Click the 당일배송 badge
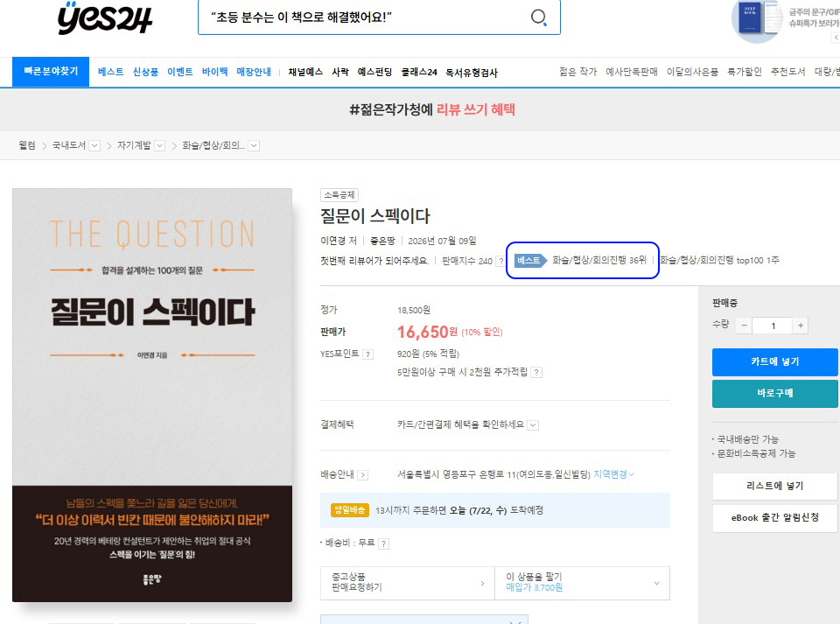The width and height of the screenshot is (840, 624). 350,510
